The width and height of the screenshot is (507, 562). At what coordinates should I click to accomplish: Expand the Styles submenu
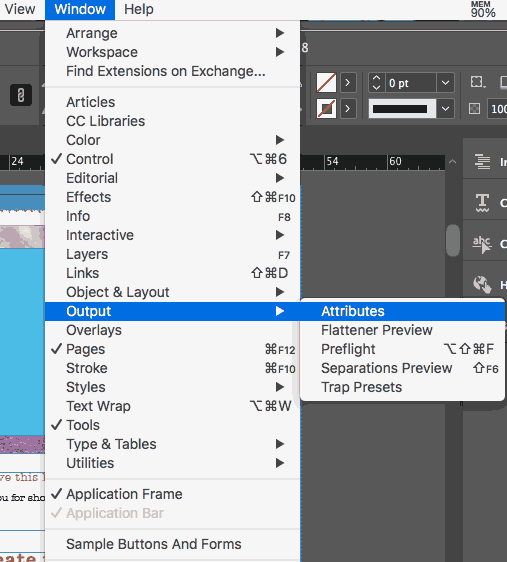click(173, 387)
